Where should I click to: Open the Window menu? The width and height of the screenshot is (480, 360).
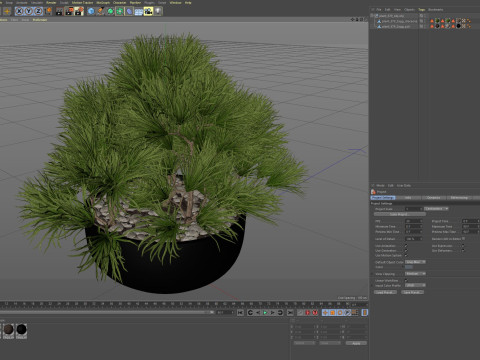[x=175, y=2]
